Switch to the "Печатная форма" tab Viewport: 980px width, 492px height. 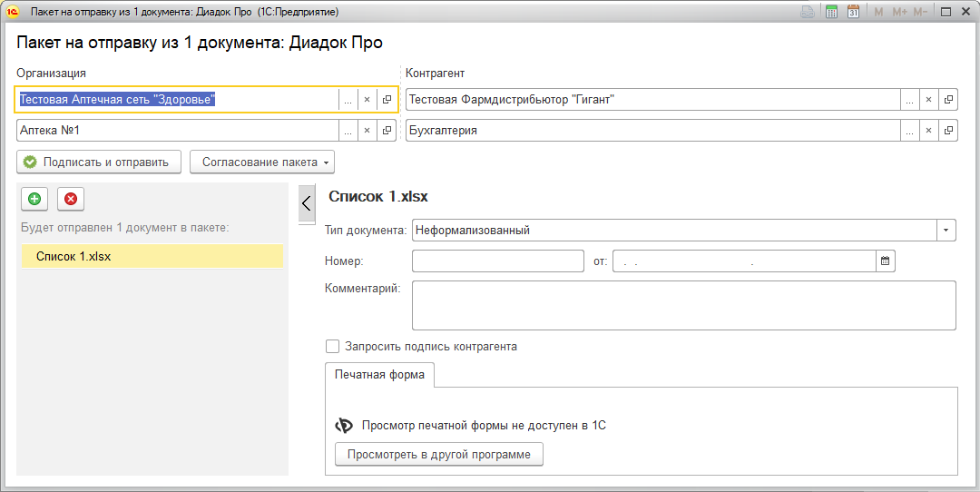coord(380,375)
